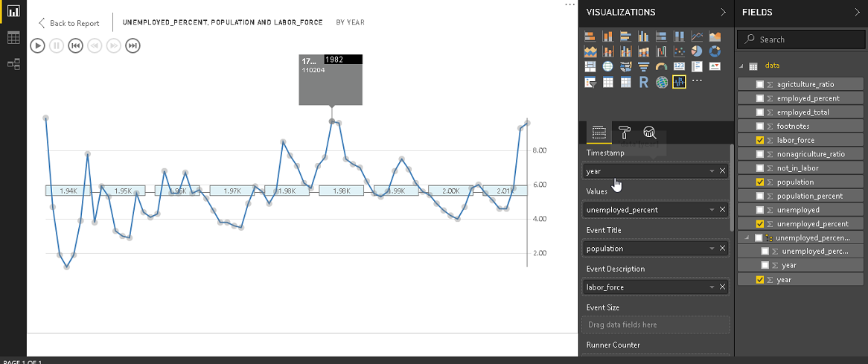Skip to last event button
This screenshot has width=868, height=364.
click(133, 46)
